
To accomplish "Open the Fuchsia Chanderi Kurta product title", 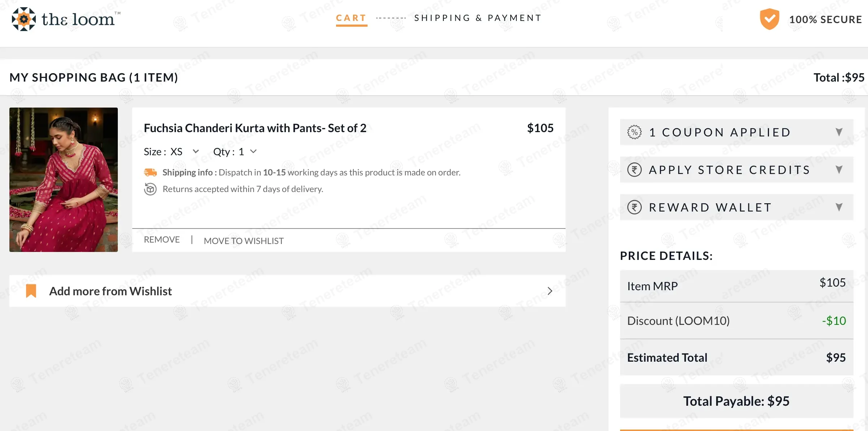I will pyautogui.click(x=255, y=128).
